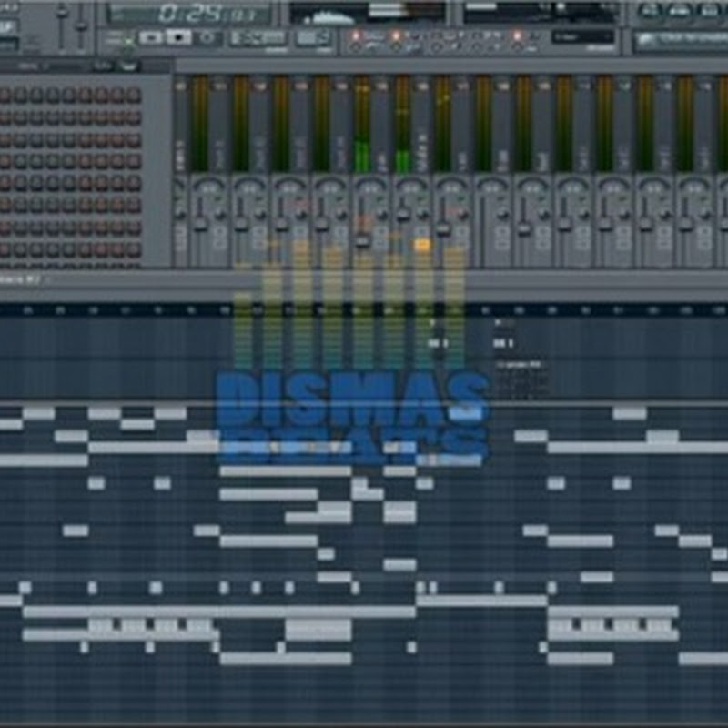Click the orange selected-track indicator in the mixer
Screen dimensions: 728x728
421,245
